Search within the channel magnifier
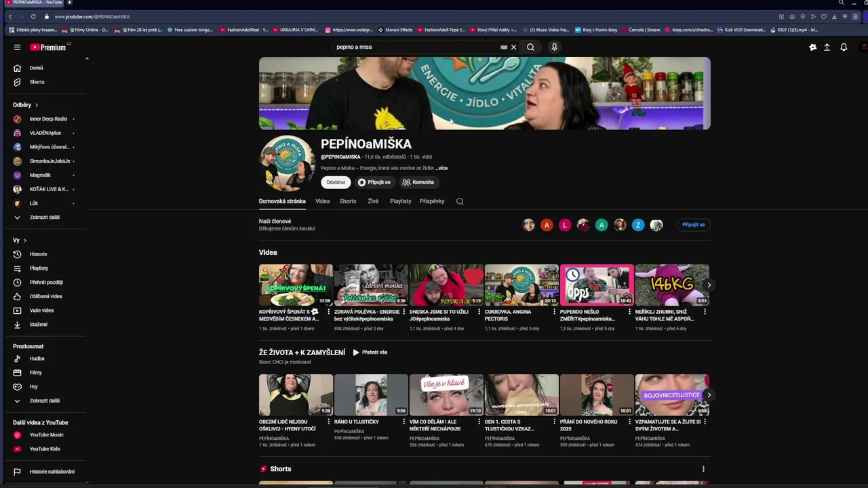The height and width of the screenshot is (488, 868). pyautogui.click(x=460, y=201)
